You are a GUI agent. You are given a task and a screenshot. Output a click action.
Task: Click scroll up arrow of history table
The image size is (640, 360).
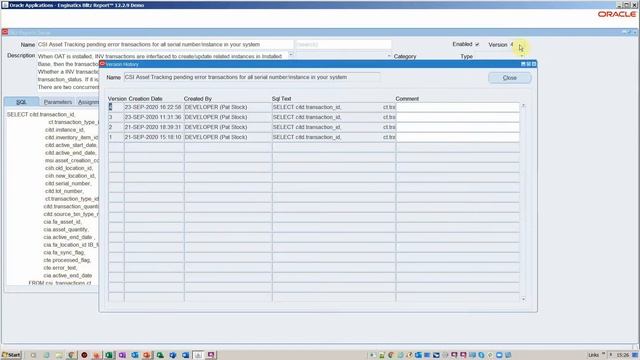(x=523, y=106)
